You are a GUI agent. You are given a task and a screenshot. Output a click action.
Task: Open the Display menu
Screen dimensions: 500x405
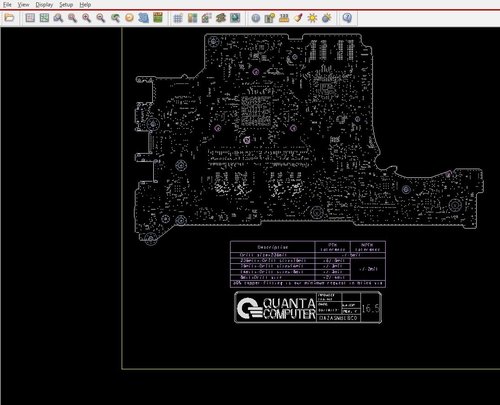pos(44,5)
